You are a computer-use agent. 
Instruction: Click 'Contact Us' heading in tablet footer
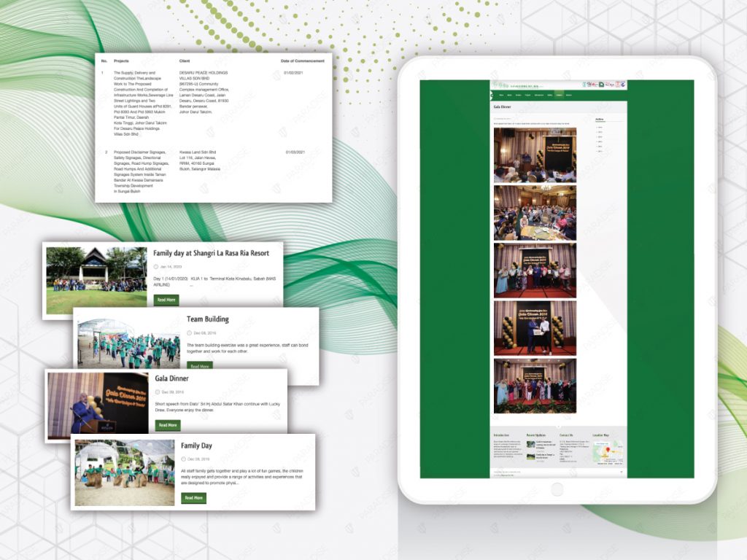(x=566, y=435)
